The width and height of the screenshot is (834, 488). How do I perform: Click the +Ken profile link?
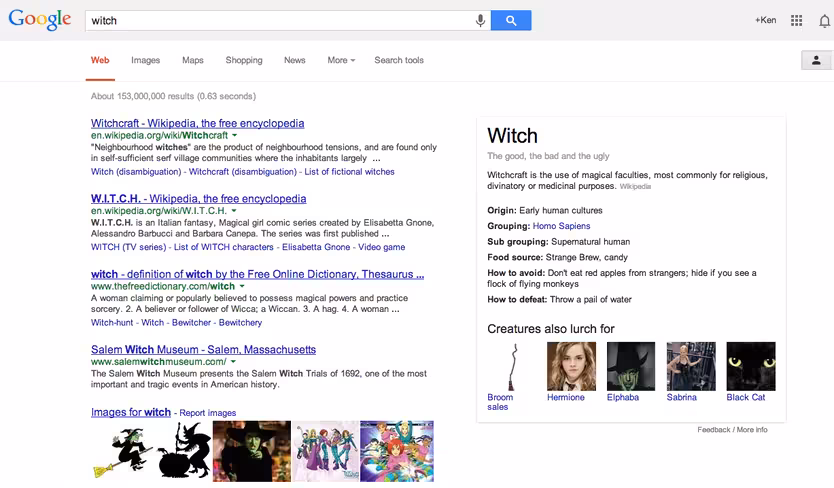coord(765,20)
